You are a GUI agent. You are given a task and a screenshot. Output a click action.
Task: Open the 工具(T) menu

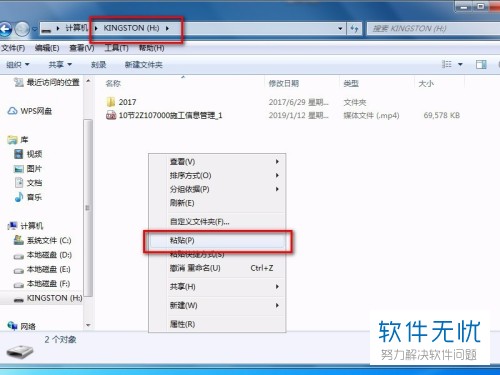click(x=116, y=48)
